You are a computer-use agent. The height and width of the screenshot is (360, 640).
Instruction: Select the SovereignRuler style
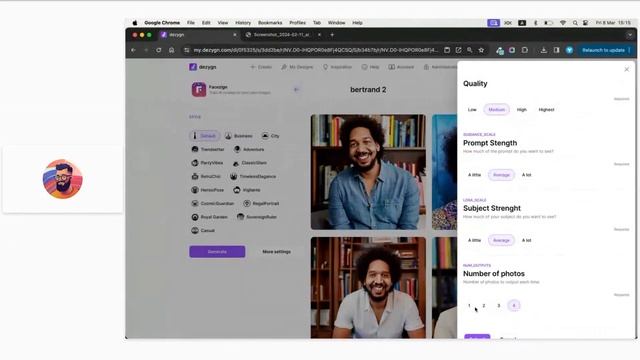257,217
